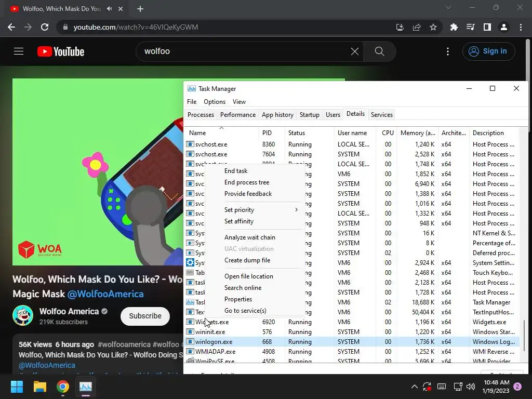The height and width of the screenshot is (399, 532).
Task: Open File Explorer from taskbar
Action: click(39, 387)
